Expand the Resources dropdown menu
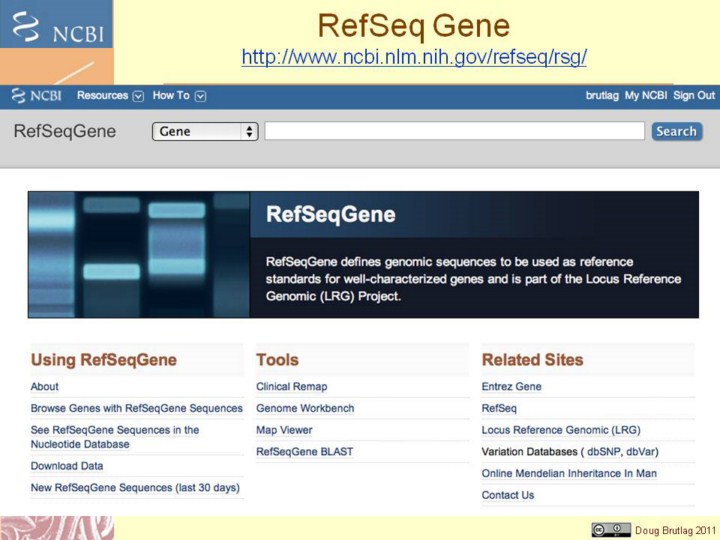 110,96
